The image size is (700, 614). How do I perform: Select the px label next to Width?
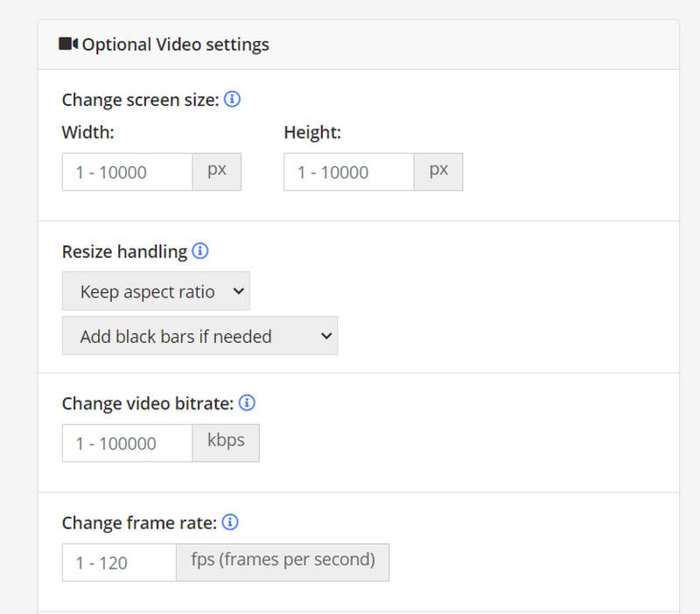216,171
